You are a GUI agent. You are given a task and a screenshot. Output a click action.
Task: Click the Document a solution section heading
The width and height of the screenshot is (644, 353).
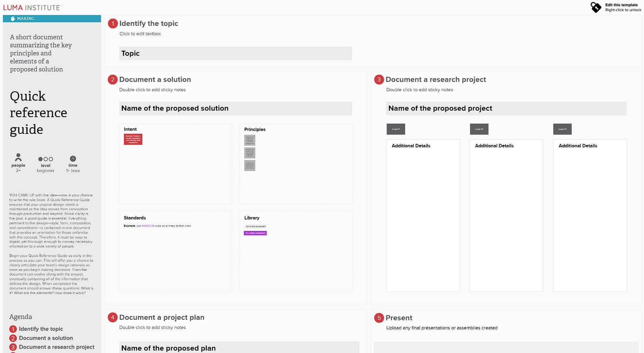click(x=155, y=80)
